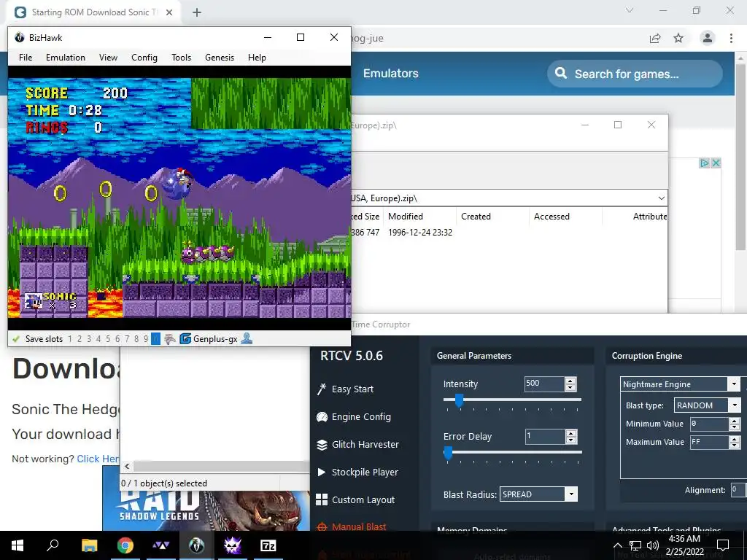Open the Emulators link on website
Image resolution: width=747 pixels, height=560 pixels.
391,74
